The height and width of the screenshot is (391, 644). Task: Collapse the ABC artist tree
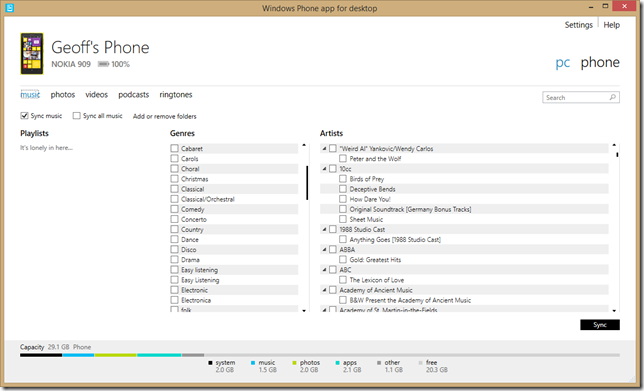point(324,270)
